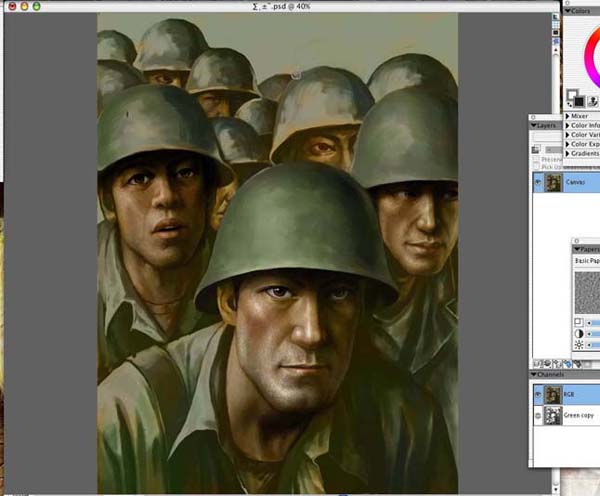Expand the Mixer panel
Image resolution: width=600 pixels, height=496 pixels.
[x=568, y=116]
